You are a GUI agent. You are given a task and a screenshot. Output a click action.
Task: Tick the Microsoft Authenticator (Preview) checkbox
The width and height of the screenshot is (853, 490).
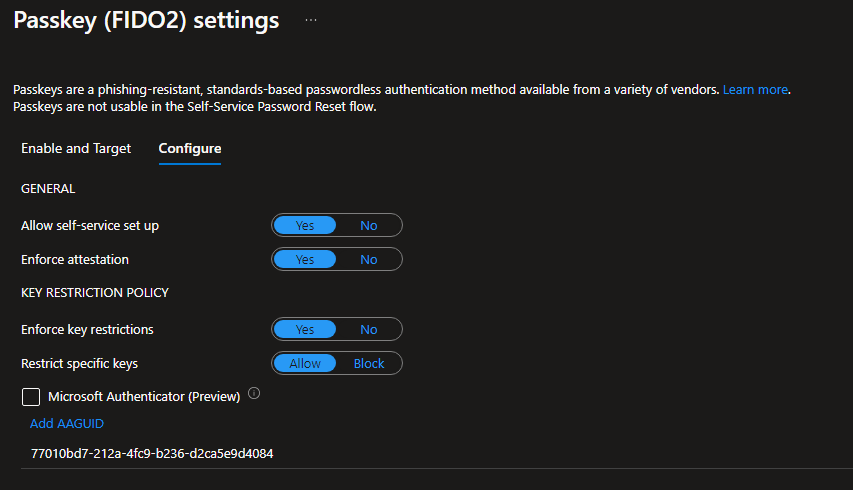tap(31, 397)
